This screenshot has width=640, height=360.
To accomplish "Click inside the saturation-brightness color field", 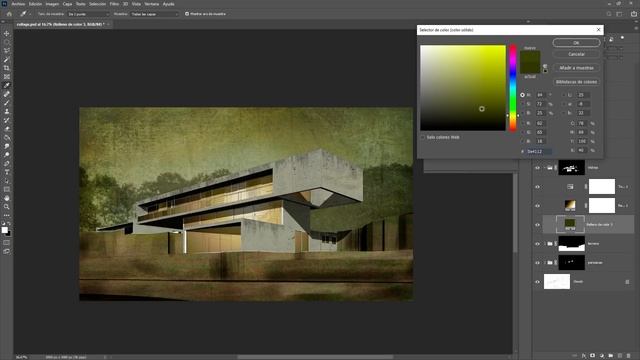I will click(x=463, y=88).
